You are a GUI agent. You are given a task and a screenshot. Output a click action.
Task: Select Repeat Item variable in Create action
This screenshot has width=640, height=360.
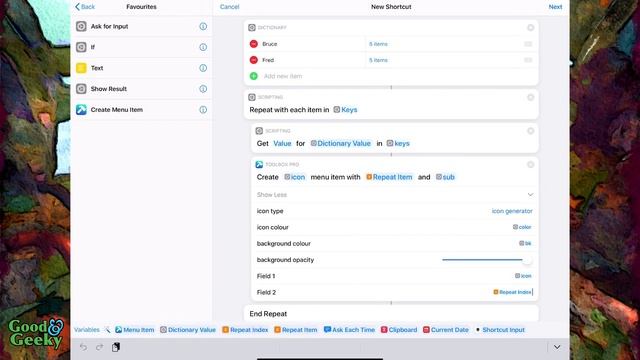click(389, 177)
